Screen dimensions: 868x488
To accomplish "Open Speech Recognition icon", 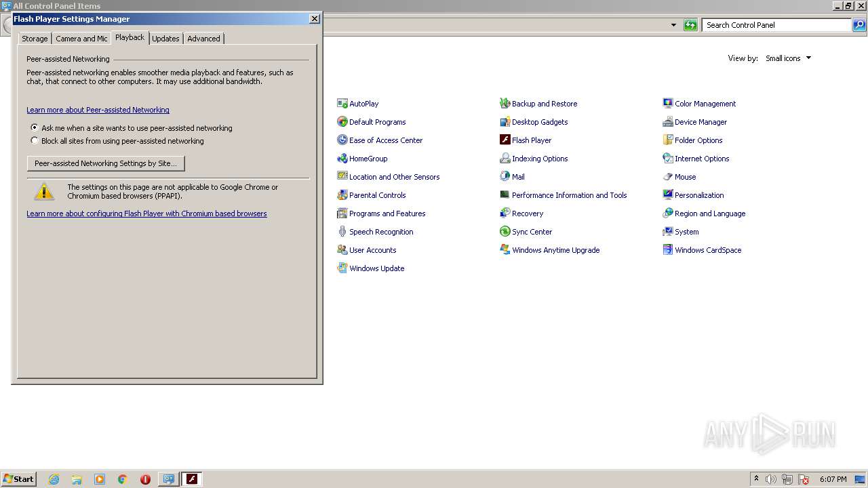I will point(374,232).
